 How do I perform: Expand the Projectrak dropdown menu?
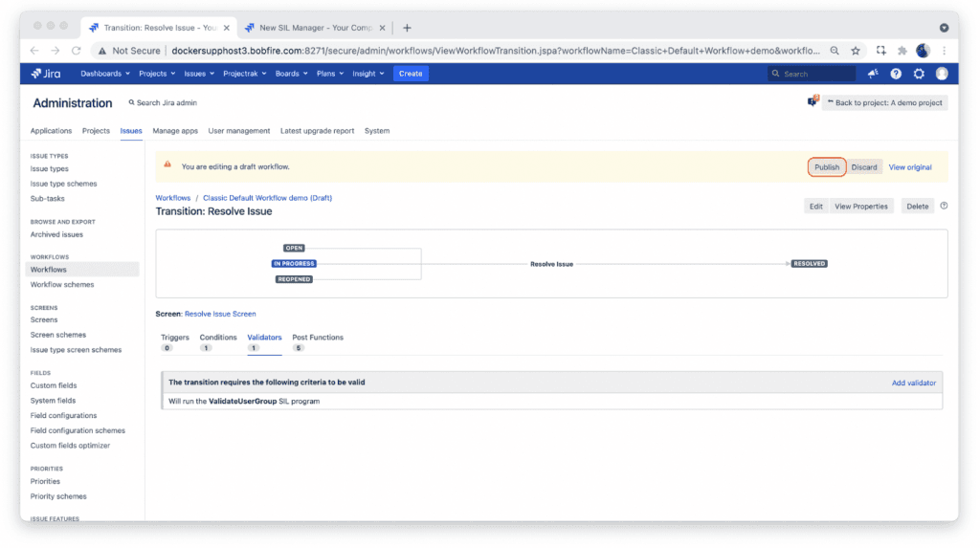(x=244, y=74)
